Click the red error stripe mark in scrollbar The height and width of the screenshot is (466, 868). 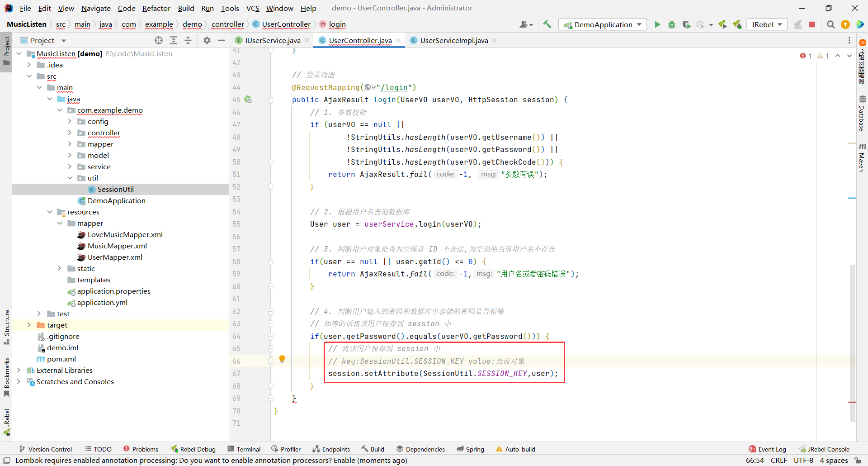(852, 402)
